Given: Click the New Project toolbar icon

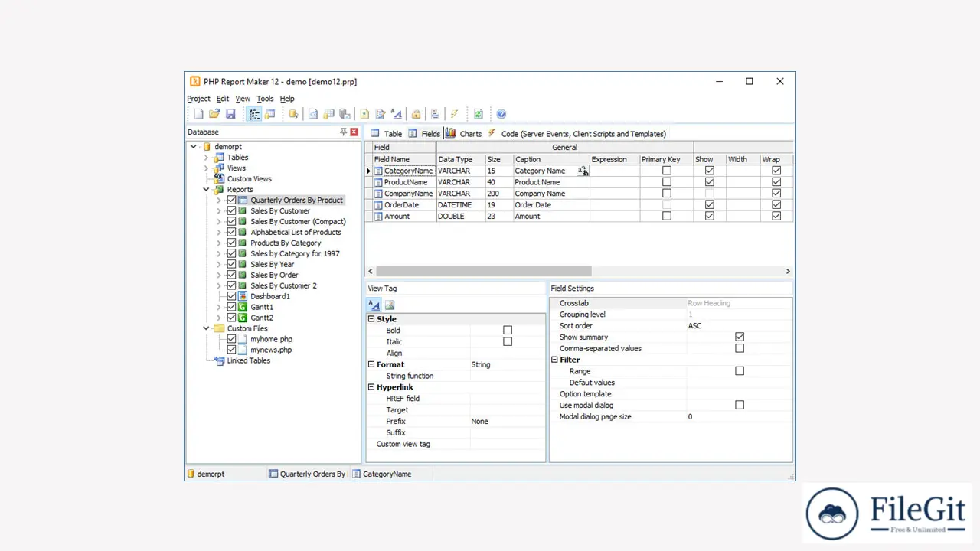Looking at the screenshot, I should [198, 114].
